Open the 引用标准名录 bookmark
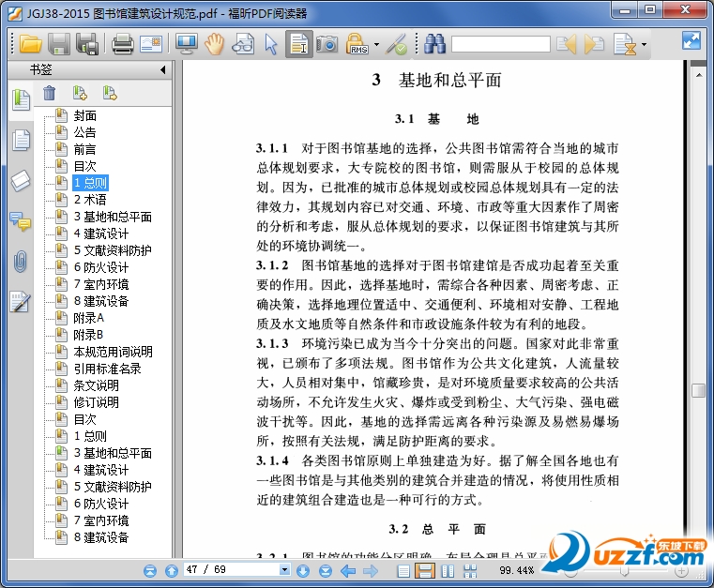The width and height of the screenshot is (714, 588). (x=108, y=369)
